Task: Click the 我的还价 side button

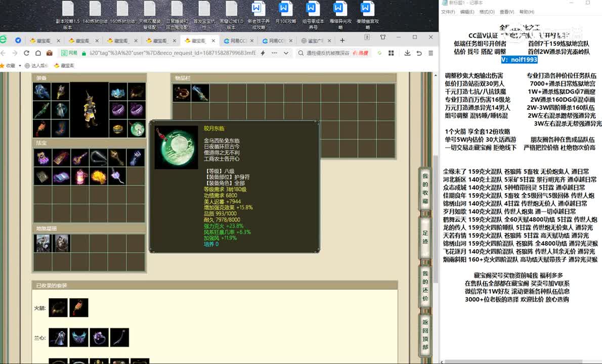Action: click(x=425, y=286)
